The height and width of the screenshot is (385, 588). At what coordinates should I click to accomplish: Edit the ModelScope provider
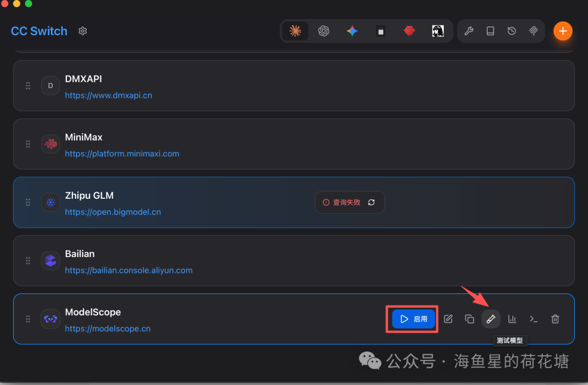point(448,319)
